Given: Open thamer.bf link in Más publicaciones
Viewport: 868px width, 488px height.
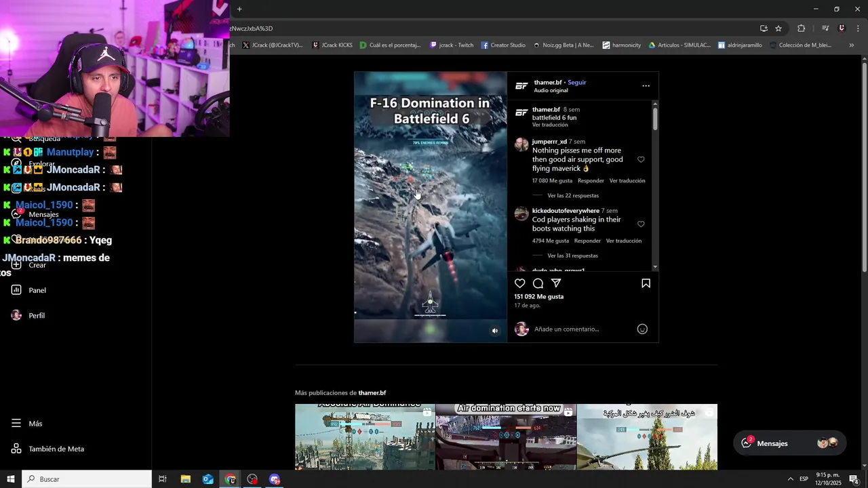Looking at the screenshot, I should [x=372, y=393].
